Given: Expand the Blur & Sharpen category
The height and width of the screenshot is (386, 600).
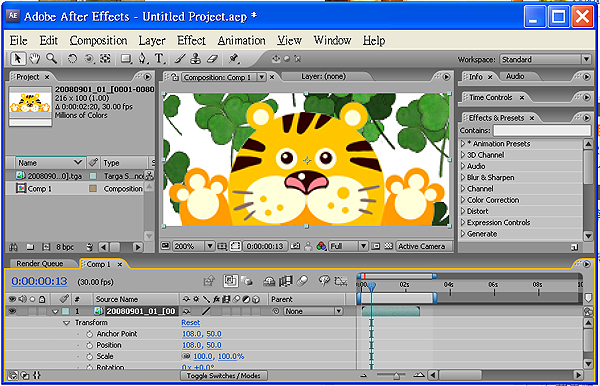Looking at the screenshot, I should [x=463, y=178].
